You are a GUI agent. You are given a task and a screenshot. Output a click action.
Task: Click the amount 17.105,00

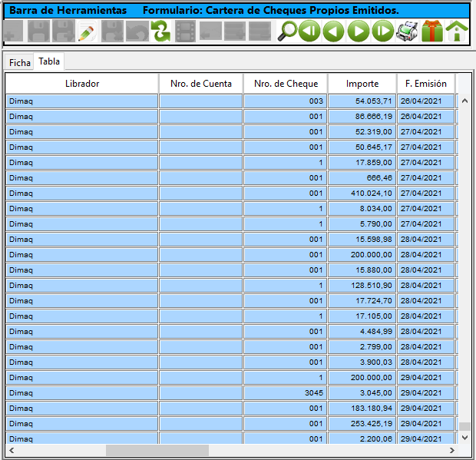click(374, 316)
